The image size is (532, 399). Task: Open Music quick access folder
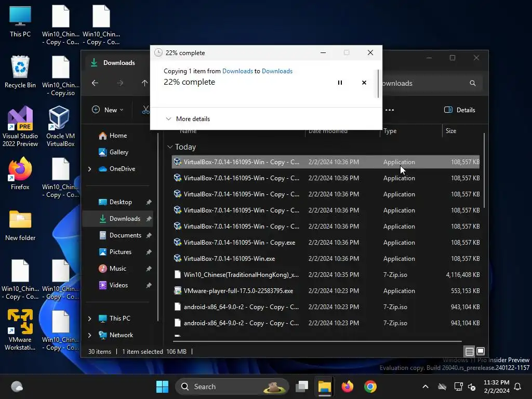point(118,269)
